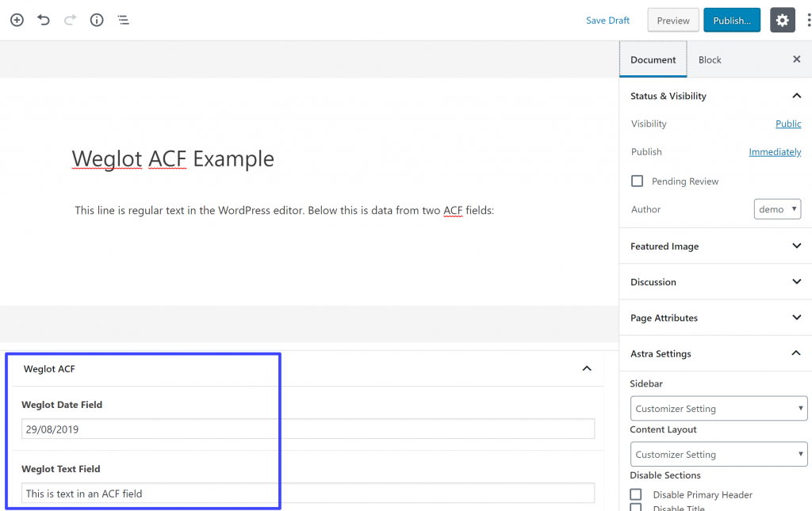This screenshot has width=812, height=511.
Task: Expand the Discussion panel
Action: [715, 282]
